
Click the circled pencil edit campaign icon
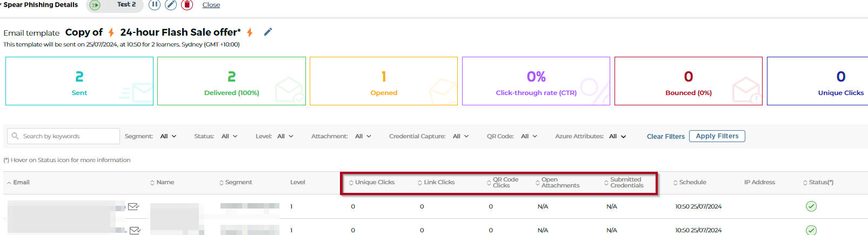point(171,5)
